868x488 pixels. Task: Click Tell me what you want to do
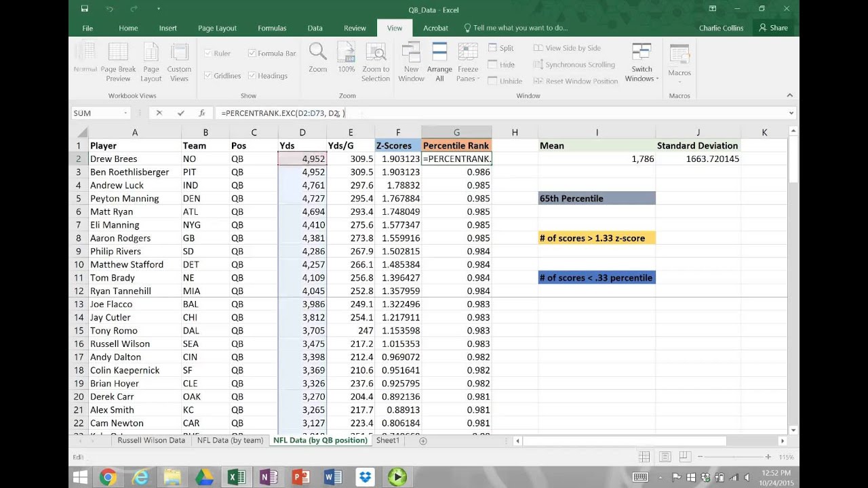tap(515, 28)
